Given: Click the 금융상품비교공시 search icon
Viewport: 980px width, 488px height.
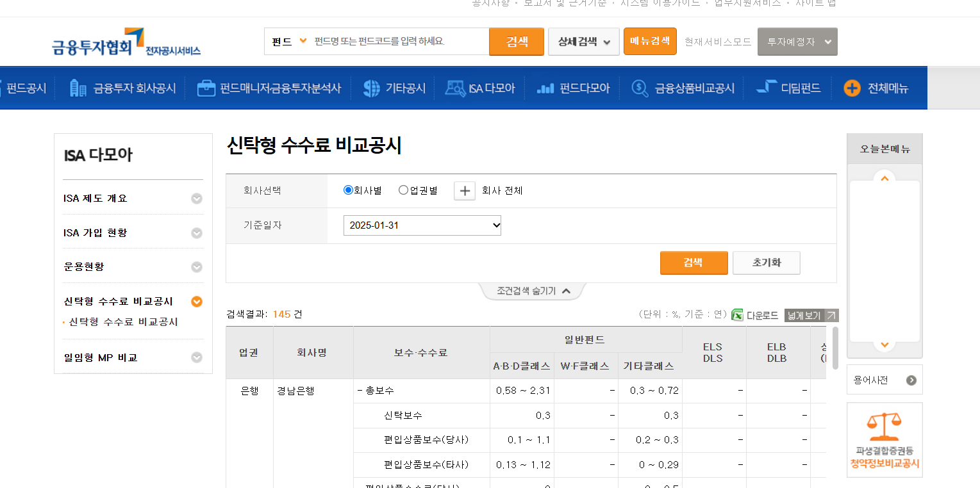Looking at the screenshot, I should coord(640,88).
